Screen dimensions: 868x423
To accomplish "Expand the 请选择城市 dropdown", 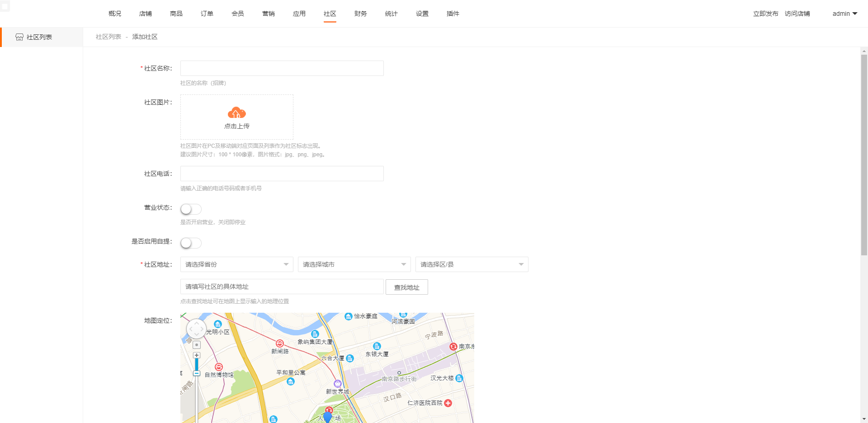I will pyautogui.click(x=354, y=264).
